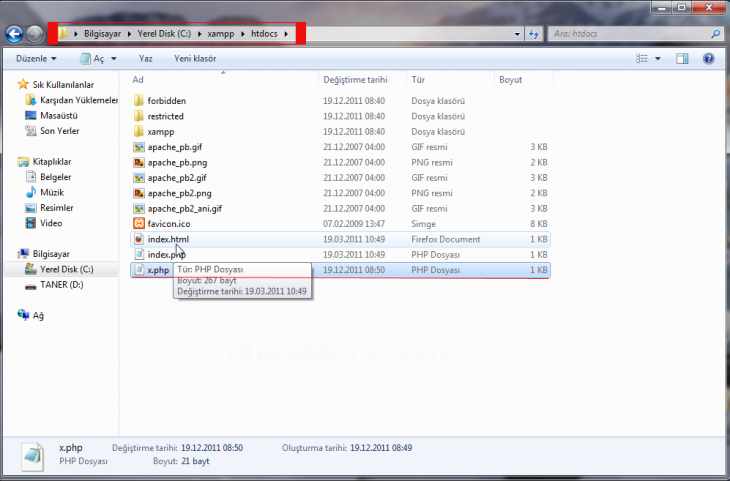The width and height of the screenshot is (730, 481).
Task: Select the apache_pb2_ani.gif file name
Action: click(184, 208)
